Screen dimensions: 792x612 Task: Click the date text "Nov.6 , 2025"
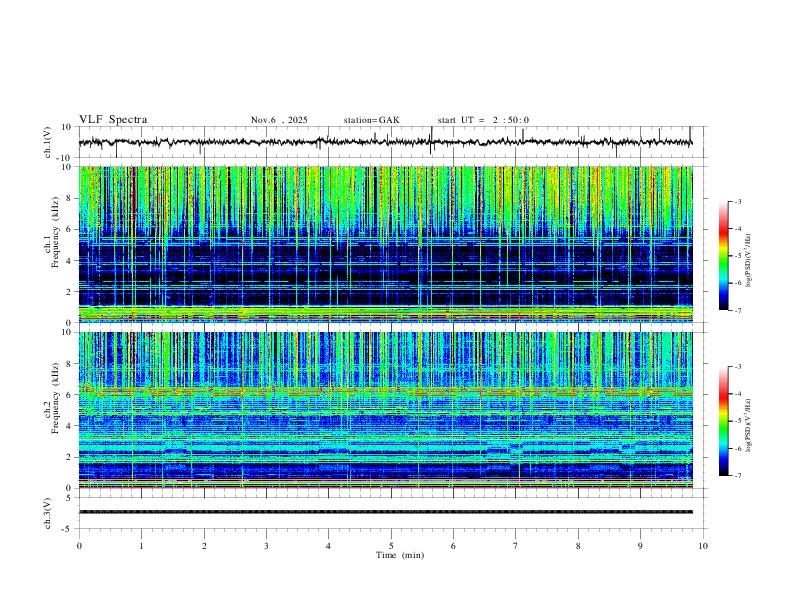[x=279, y=120]
